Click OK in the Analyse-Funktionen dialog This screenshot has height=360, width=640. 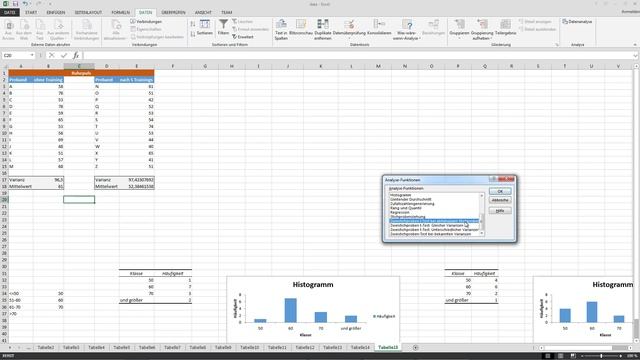pyautogui.click(x=500, y=191)
